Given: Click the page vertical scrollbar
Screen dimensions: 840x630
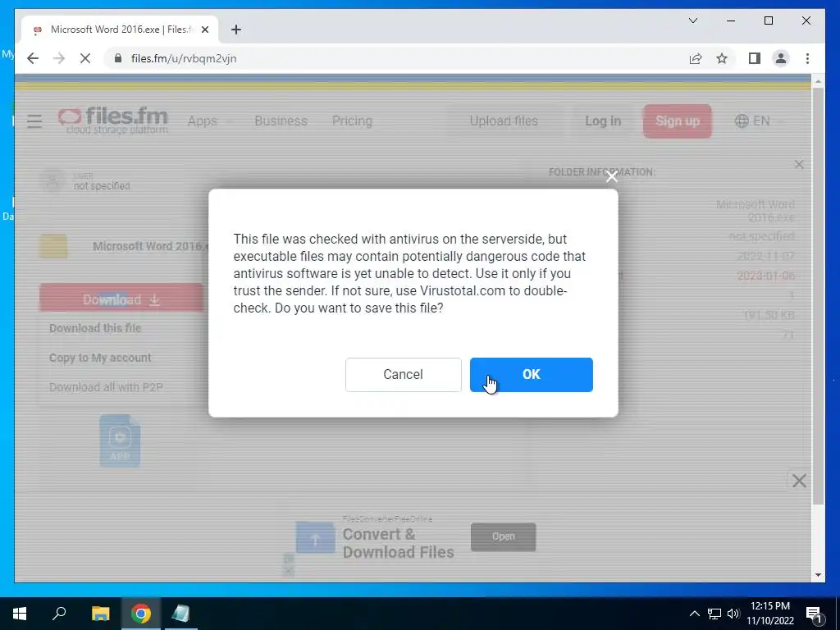Looking at the screenshot, I should pos(818,295).
